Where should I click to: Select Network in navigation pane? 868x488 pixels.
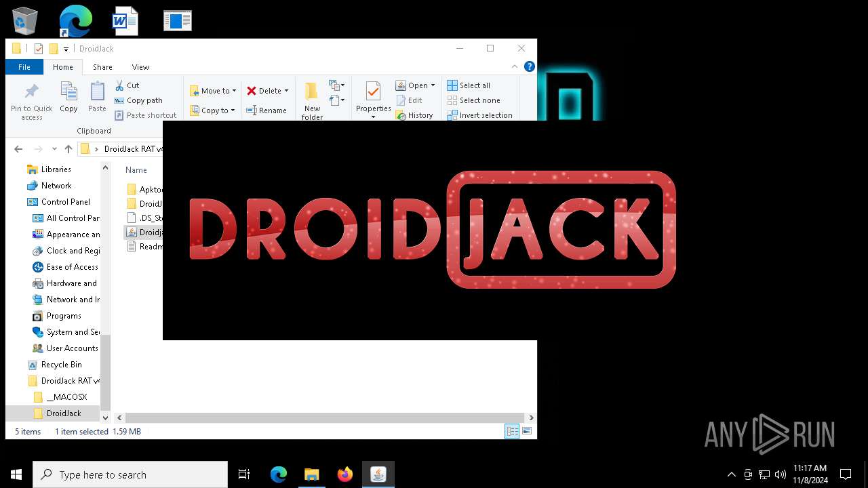pyautogui.click(x=56, y=186)
